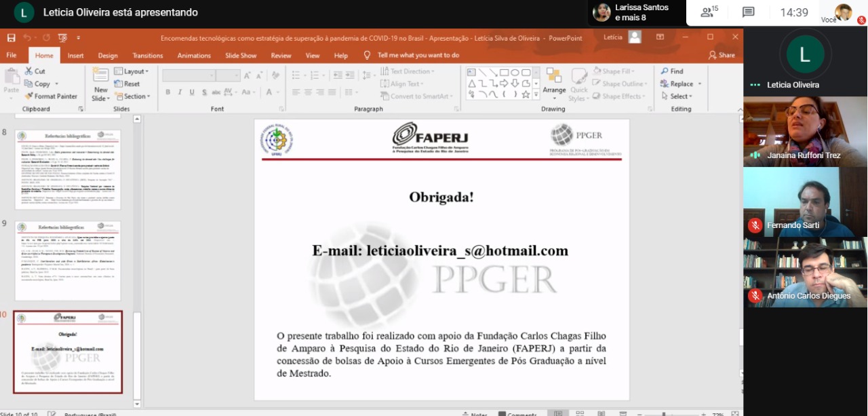
Task: Select slide 8 thumbnail
Action: tap(68, 170)
